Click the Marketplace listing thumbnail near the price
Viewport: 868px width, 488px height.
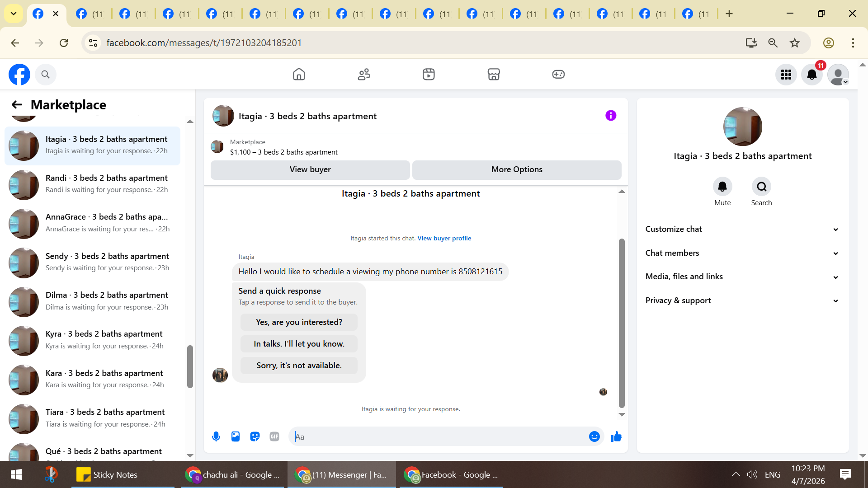217,146
